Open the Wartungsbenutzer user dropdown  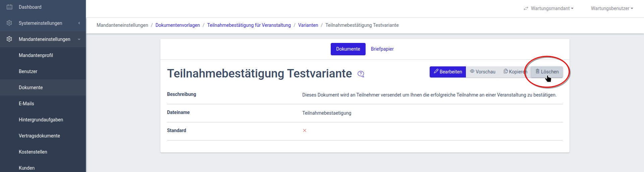tap(612, 8)
